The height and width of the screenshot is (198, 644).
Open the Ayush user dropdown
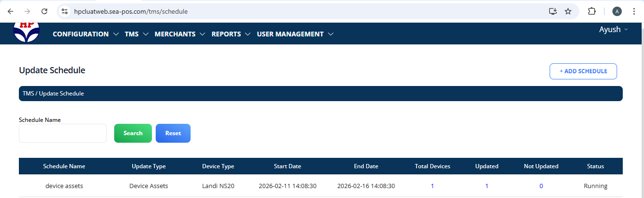pyautogui.click(x=613, y=29)
